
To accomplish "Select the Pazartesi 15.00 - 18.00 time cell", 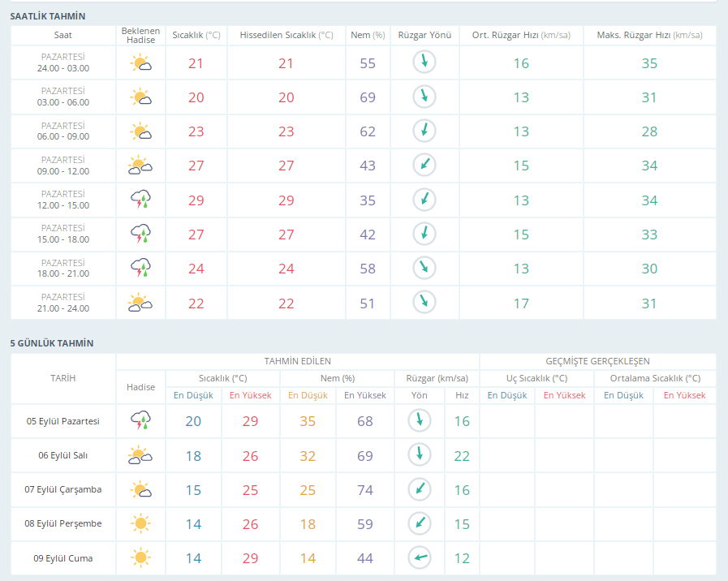I will (x=63, y=235).
